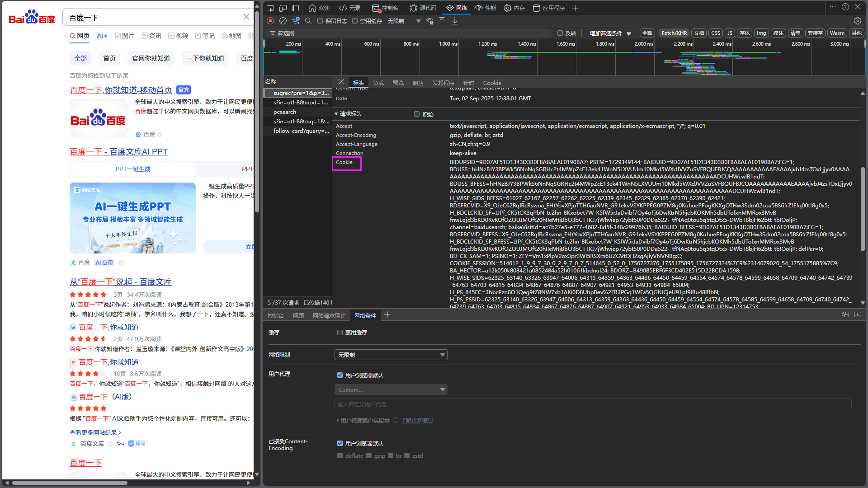Toggle the gzip encoding checkbox

click(x=369, y=455)
